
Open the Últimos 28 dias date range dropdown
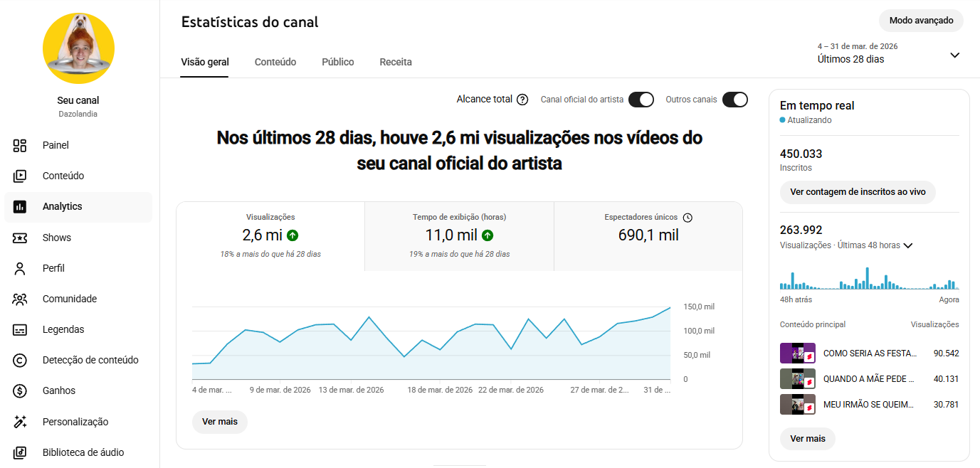[x=889, y=53]
